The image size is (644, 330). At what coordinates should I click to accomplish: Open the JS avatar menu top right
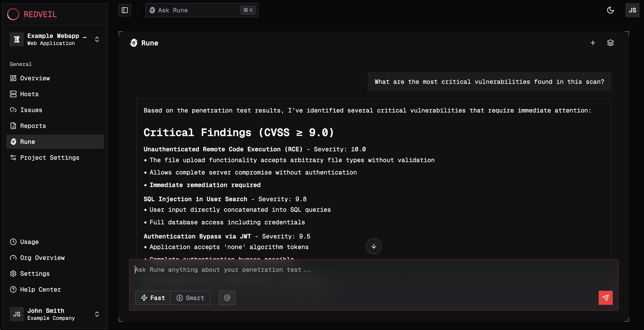tap(633, 10)
